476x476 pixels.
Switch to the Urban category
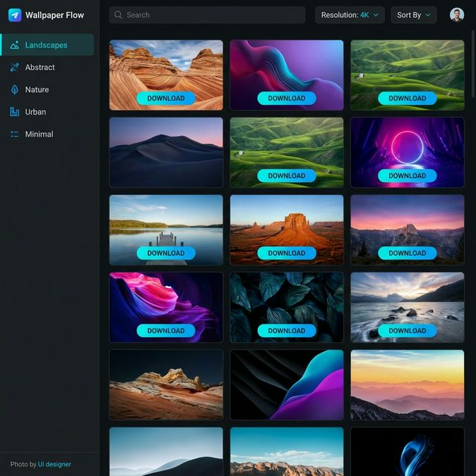click(48, 112)
